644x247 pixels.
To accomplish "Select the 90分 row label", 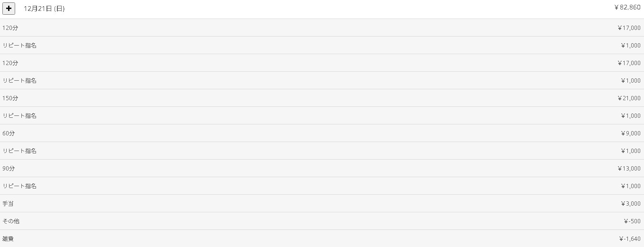I will 9,169.
